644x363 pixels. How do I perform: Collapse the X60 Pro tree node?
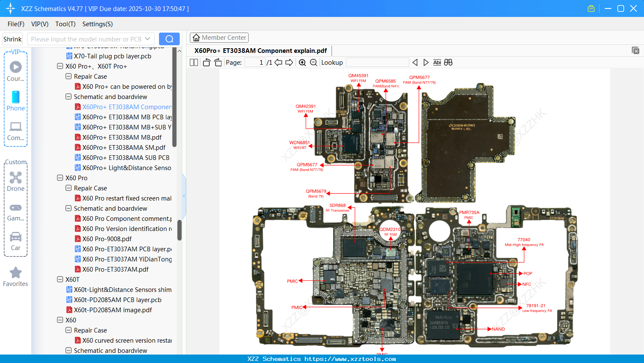coord(60,178)
